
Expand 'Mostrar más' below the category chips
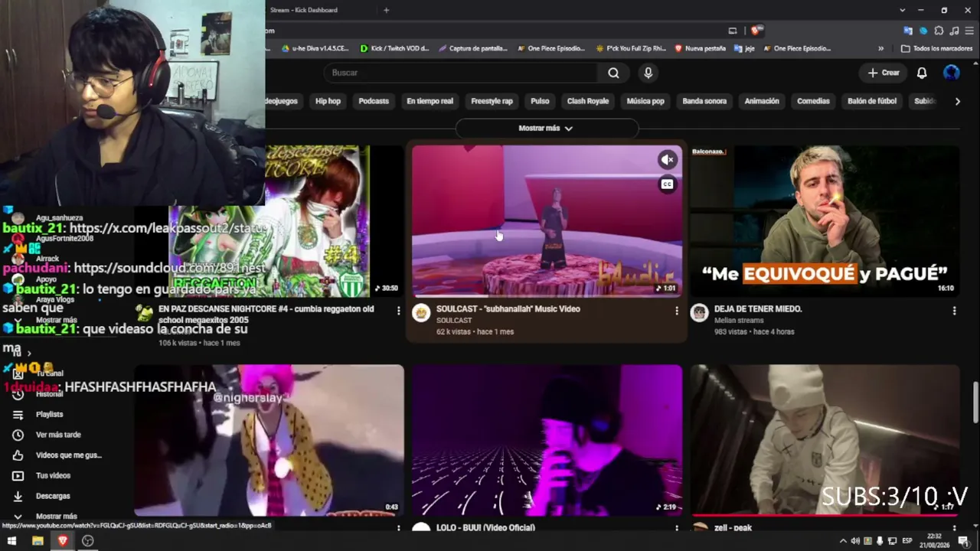tap(546, 129)
